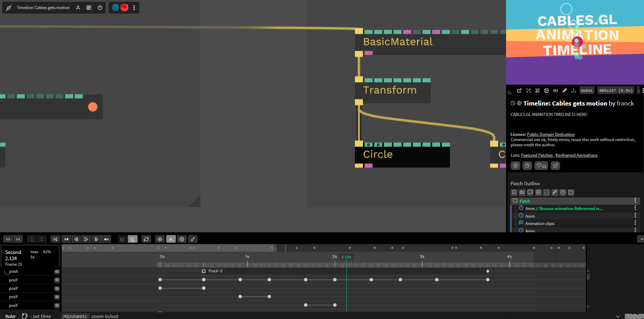
Task: Collapse the bottom-right timeline chevron dropdown
Action: pyautogui.click(x=642, y=239)
